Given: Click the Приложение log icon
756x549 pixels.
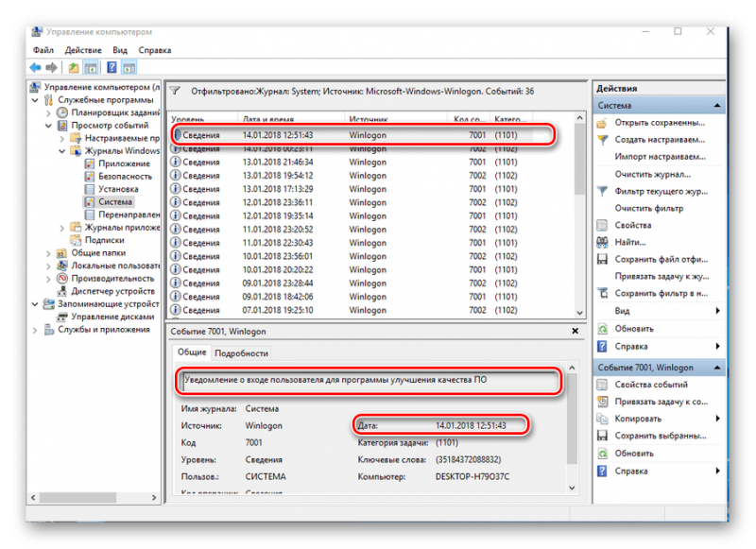Looking at the screenshot, I should pos(90,163).
